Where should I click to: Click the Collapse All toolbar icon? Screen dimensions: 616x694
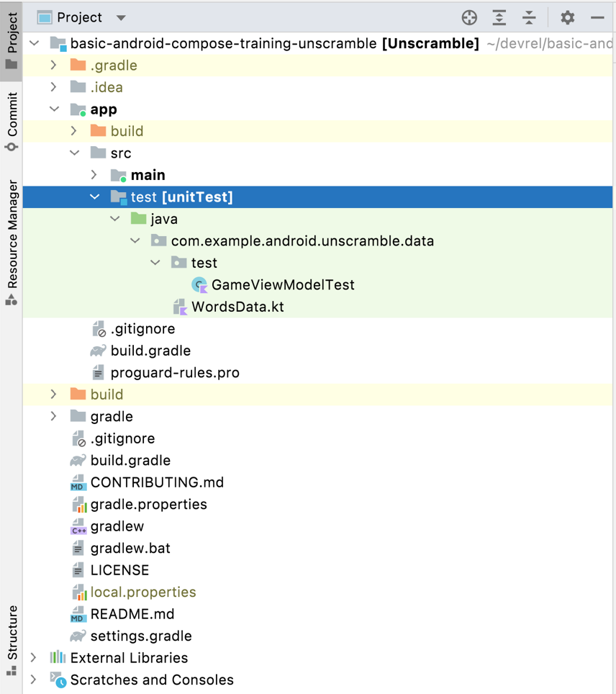pos(529,18)
